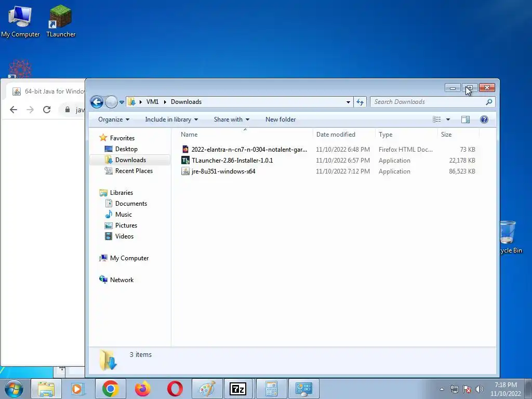Select Libraries in navigation pane
Image resolution: width=532 pixels, height=399 pixels.
pyautogui.click(x=121, y=192)
